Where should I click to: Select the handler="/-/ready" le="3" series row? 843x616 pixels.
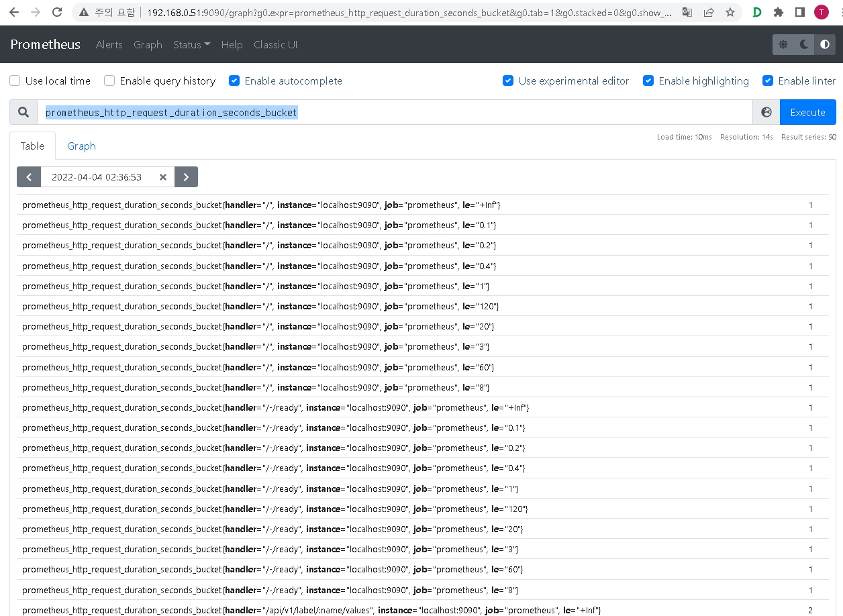click(423, 549)
